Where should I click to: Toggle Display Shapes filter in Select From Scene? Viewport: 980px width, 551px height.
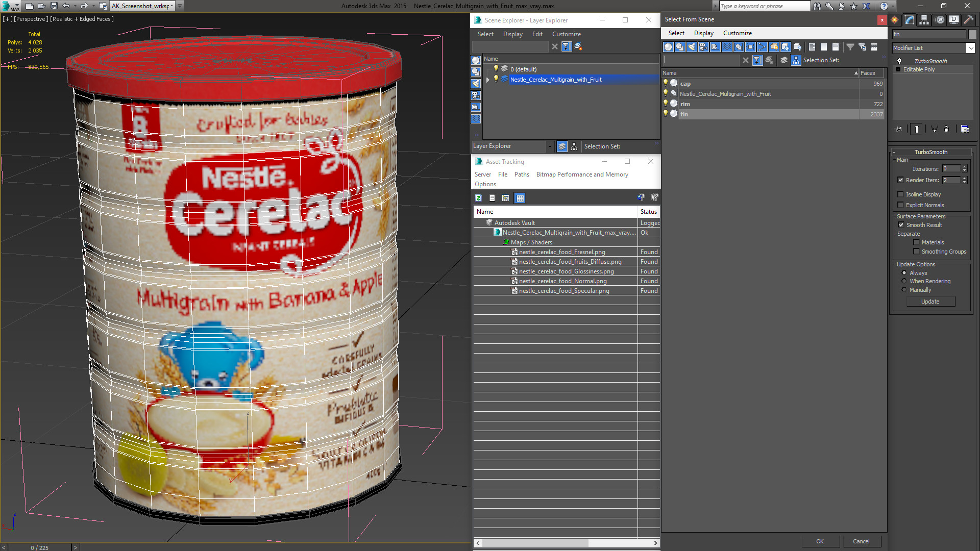680,47
